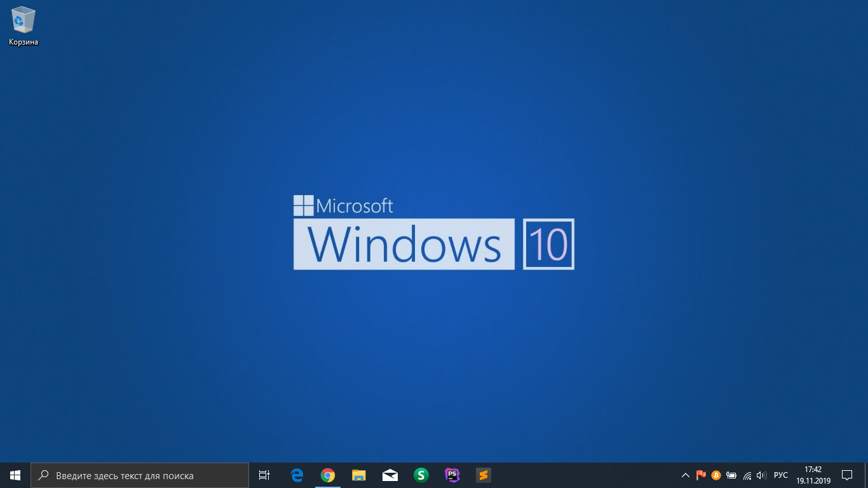Switch to Google Chrome on the taskbar

point(328,475)
